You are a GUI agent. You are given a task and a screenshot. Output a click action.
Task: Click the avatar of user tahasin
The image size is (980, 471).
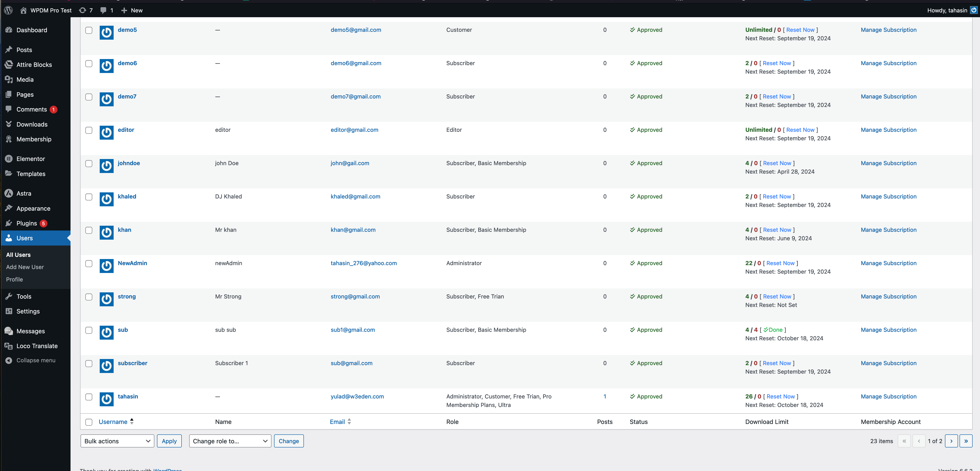[106, 399]
